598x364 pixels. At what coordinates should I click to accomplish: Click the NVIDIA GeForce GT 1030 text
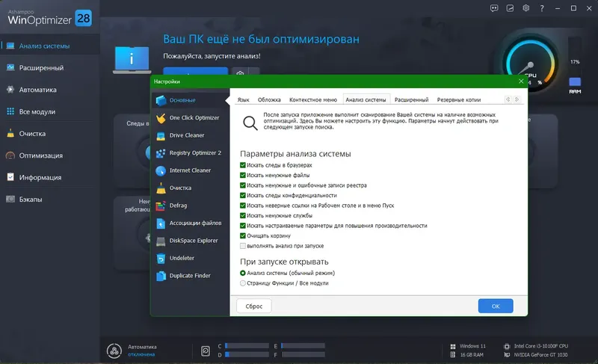(x=540, y=355)
